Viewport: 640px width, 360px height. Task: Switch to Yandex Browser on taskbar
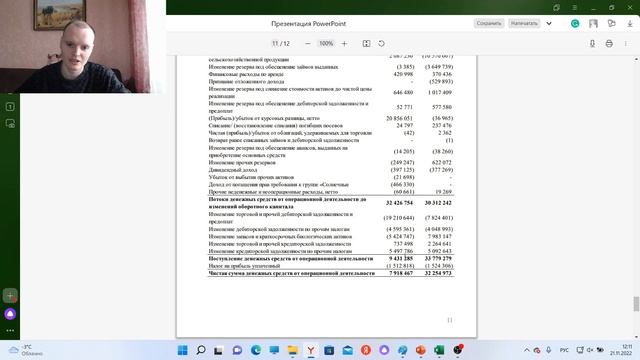pyautogui.click(x=311, y=350)
